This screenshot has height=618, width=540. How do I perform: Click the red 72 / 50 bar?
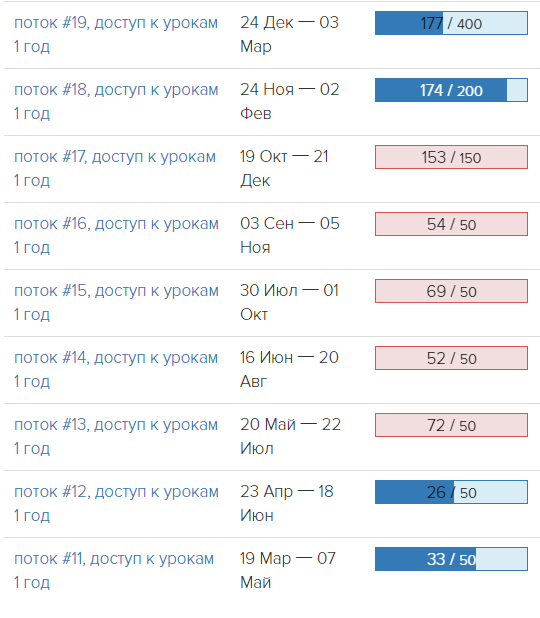[451, 425]
